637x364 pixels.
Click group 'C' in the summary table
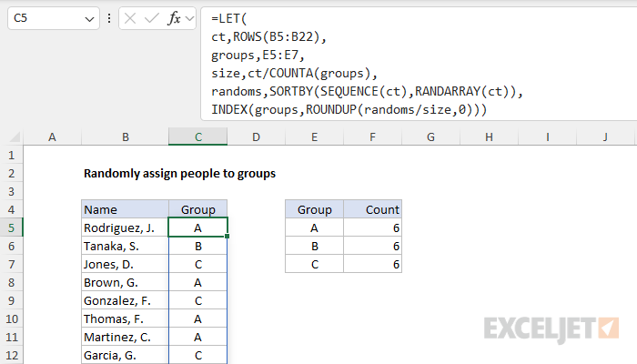(x=315, y=265)
